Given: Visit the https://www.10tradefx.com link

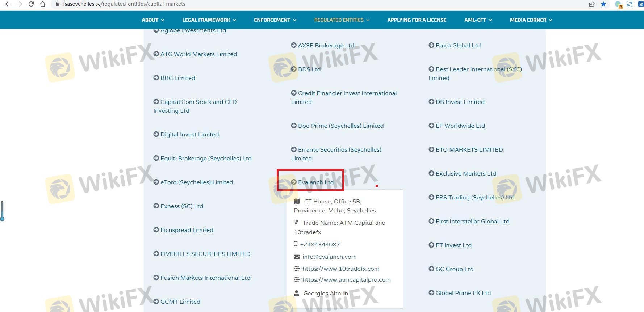Looking at the screenshot, I should pos(341,269).
